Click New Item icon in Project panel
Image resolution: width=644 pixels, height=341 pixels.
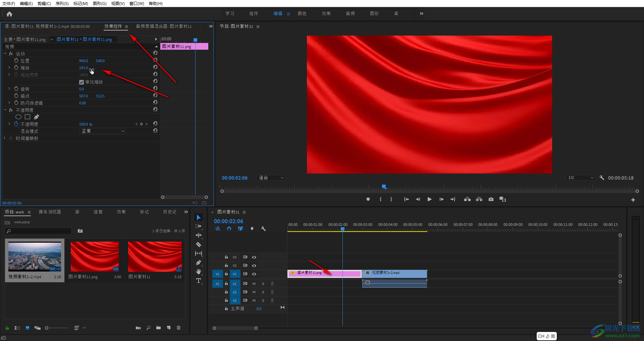tap(169, 328)
